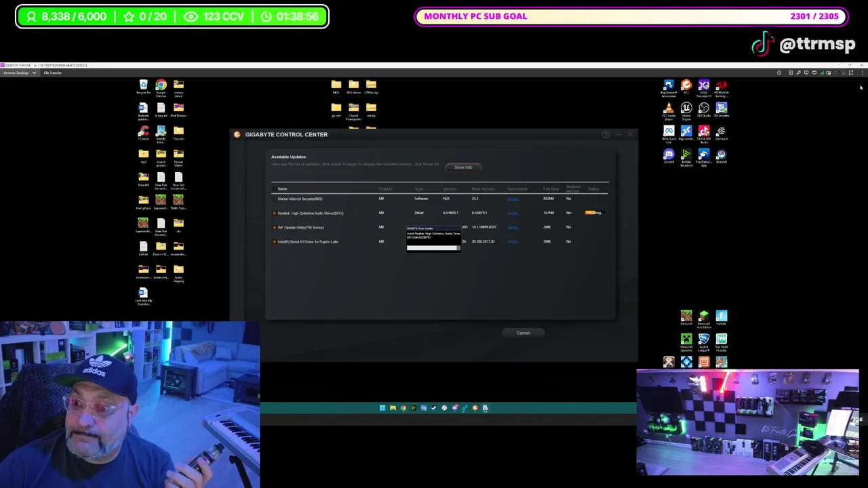This screenshot has height=488, width=868.
Task: Open the Detail link for INF Update Utility
Action: pos(513,227)
